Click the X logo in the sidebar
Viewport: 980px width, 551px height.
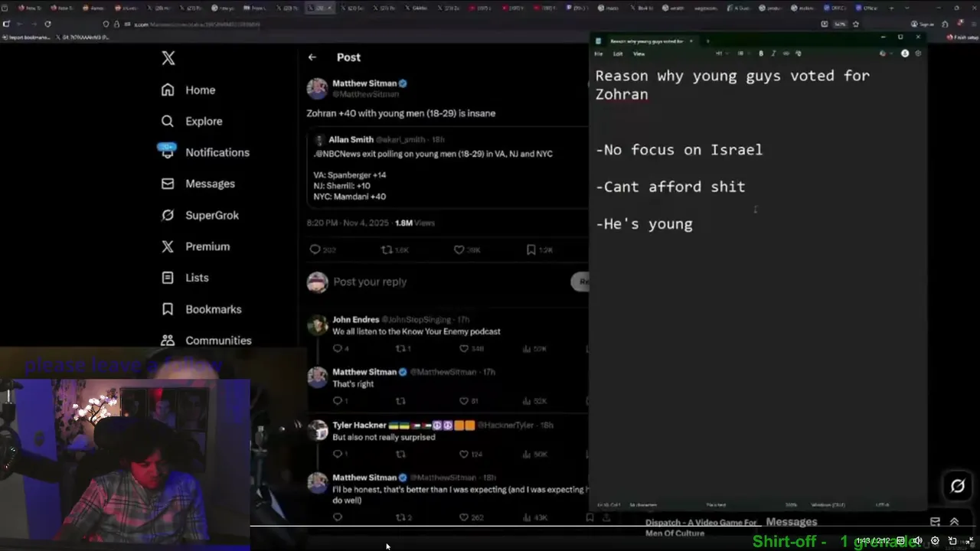click(168, 58)
